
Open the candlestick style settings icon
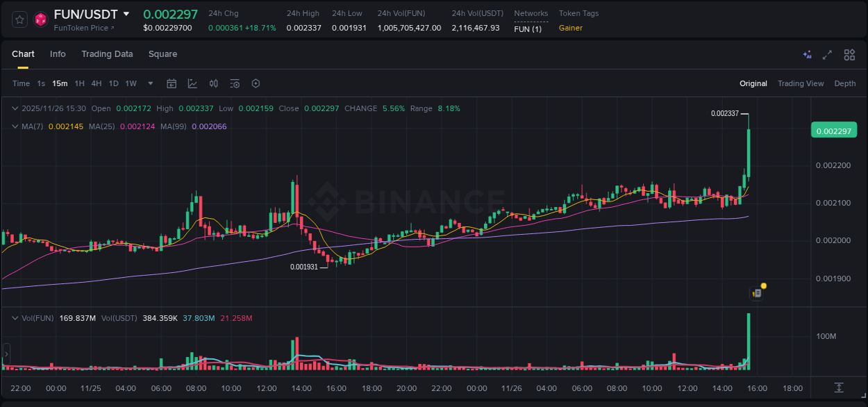214,83
